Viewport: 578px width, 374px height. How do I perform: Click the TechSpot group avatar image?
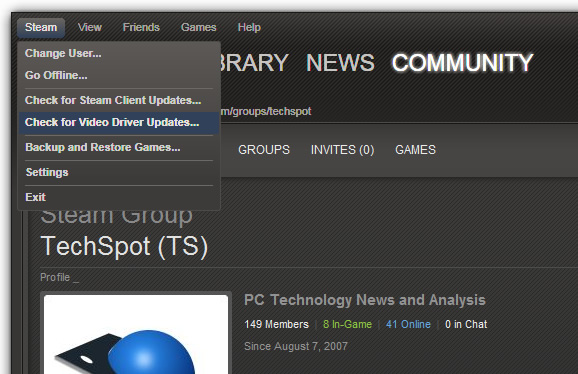point(136,334)
